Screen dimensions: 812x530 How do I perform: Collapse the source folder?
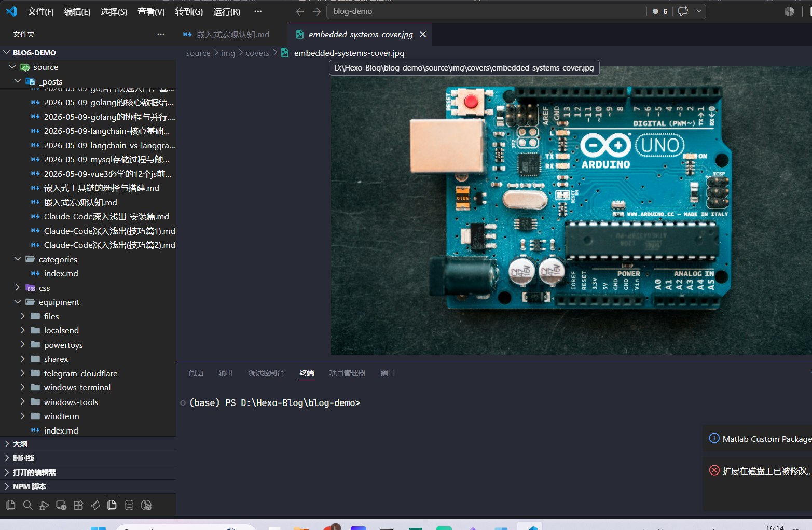pyautogui.click(x=12, y=67)
